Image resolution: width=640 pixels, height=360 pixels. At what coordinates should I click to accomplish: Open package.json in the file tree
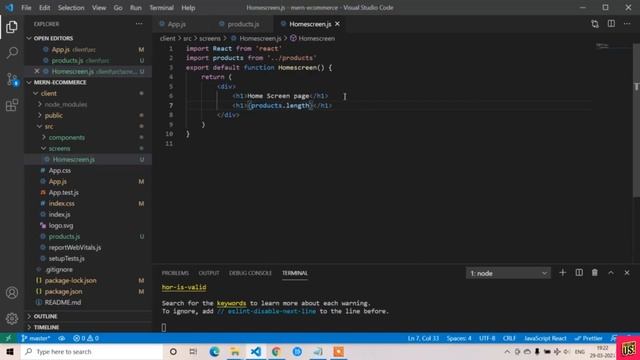64,291
